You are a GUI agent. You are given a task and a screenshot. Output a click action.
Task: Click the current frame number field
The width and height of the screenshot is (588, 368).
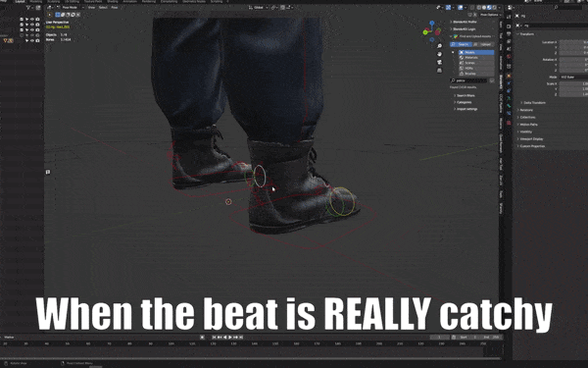pos(439,338)
